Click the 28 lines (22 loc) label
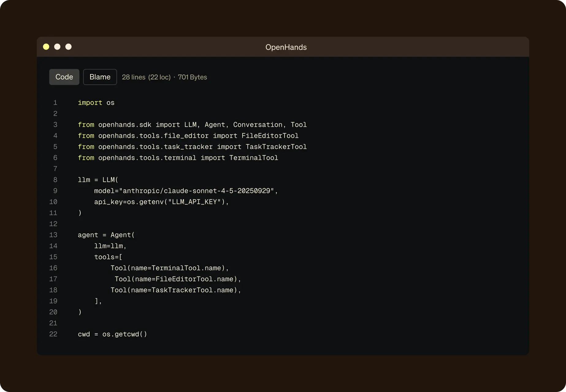The width and height of the screenshot is (566, 392). [146, 77]
